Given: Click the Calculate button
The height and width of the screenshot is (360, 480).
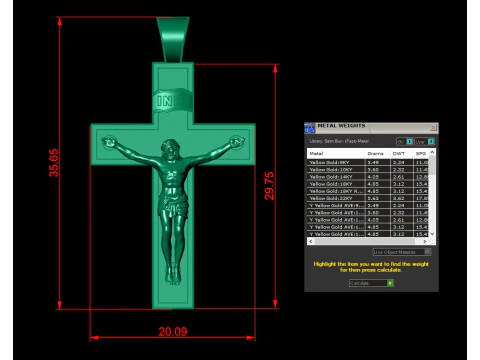Looking at the screenshot, I should (371, 283).
